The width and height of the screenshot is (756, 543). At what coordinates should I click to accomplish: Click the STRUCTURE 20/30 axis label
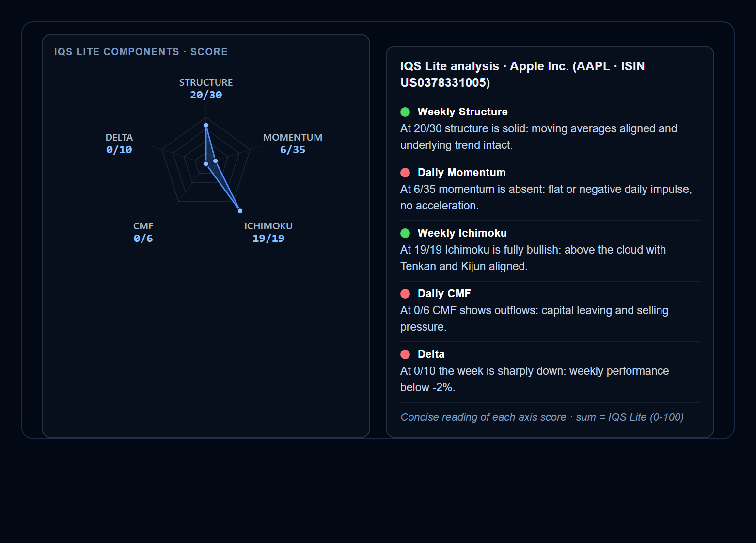click(x=206, y=89)
